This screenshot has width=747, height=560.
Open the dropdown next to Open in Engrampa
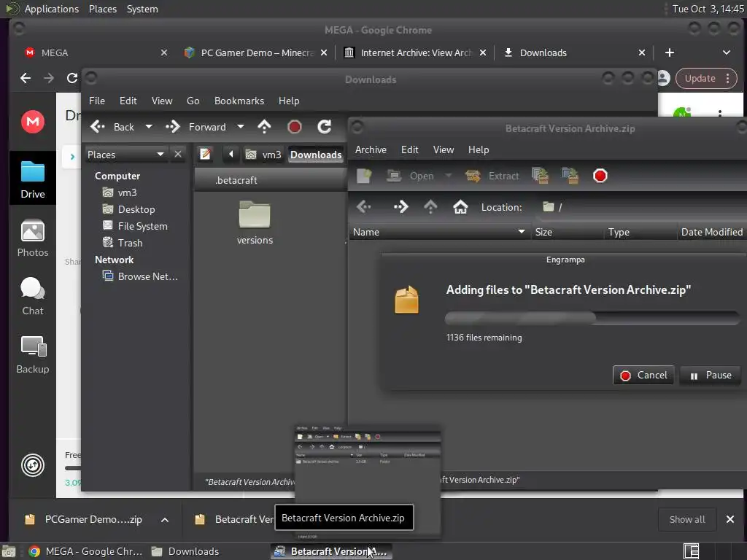pyautogui.click(x=449, y=176)
